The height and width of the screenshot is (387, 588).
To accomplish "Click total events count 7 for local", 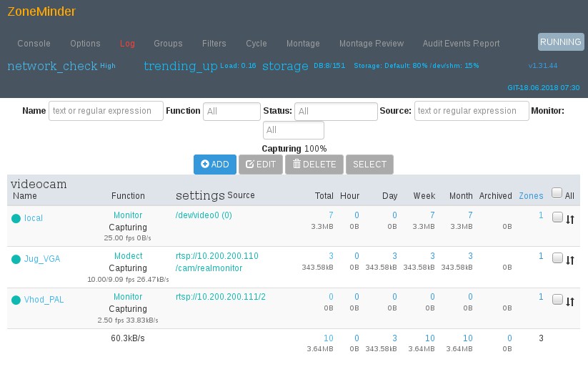I will [331, 215].
